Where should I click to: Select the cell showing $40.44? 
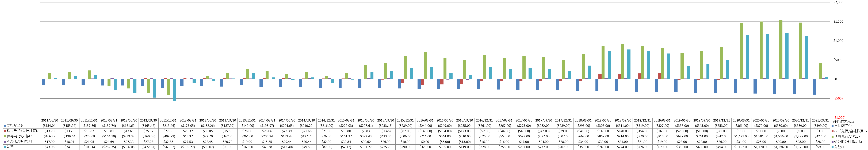click(307, 142)
